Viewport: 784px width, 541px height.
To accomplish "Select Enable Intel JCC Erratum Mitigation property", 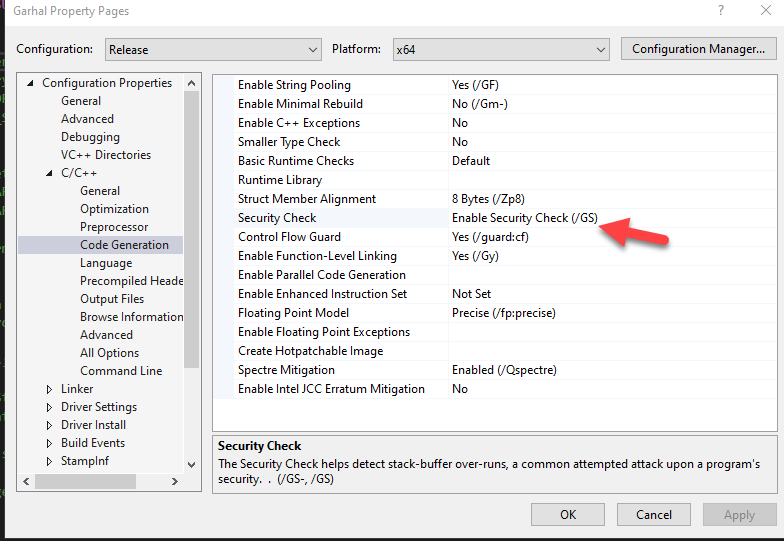I will coord(332,389).
